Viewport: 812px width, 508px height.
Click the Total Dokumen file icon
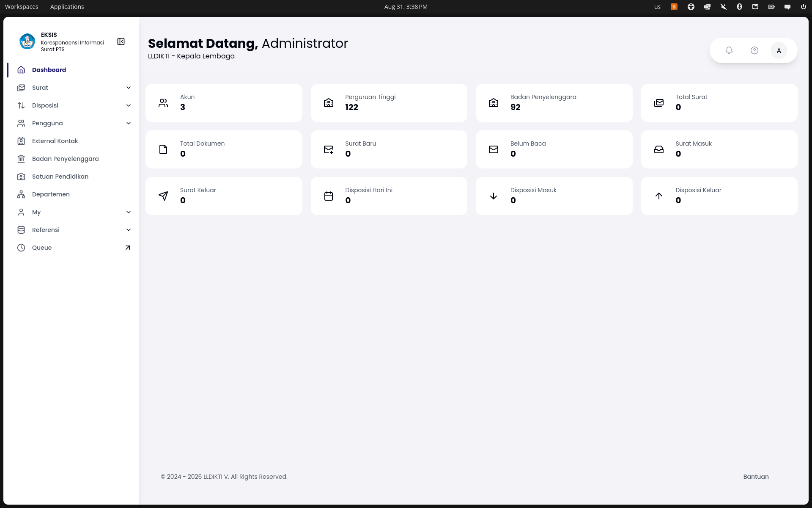pos(163,149)
